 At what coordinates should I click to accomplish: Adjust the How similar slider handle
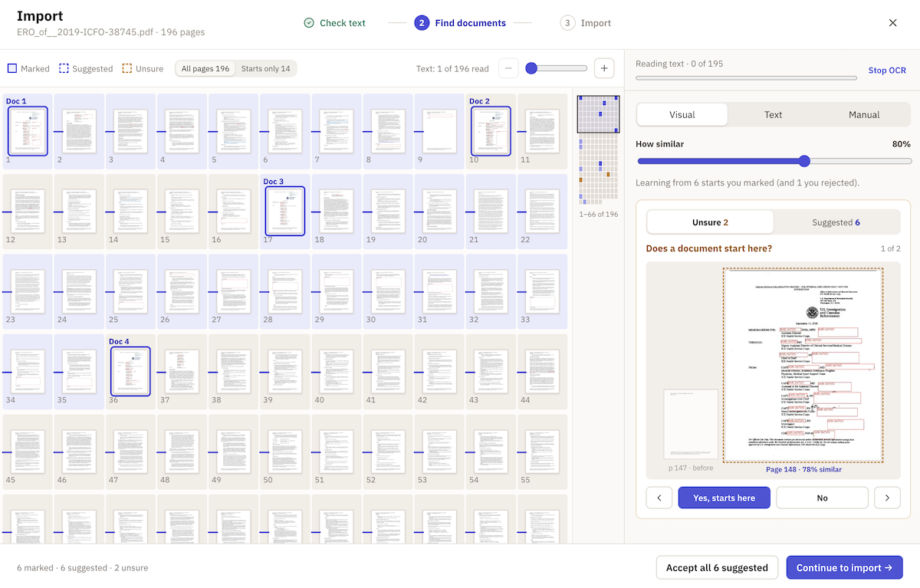click(804, 161)
